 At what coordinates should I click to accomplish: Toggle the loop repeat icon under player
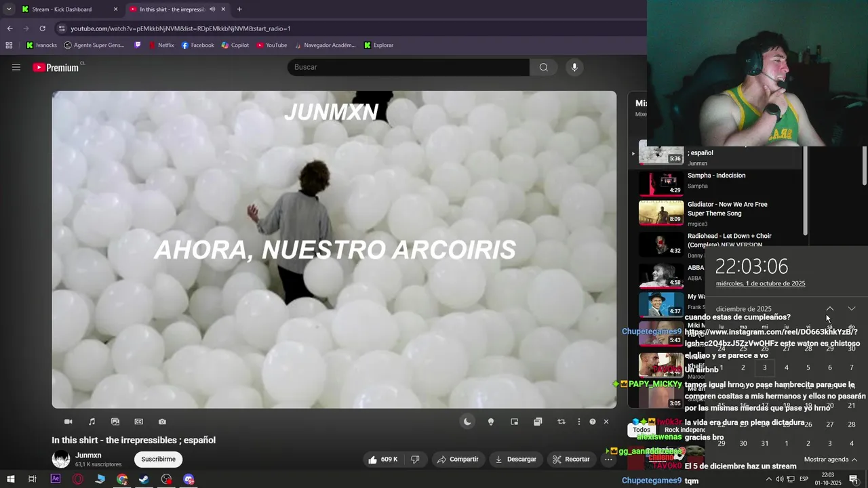pos(561,422)
